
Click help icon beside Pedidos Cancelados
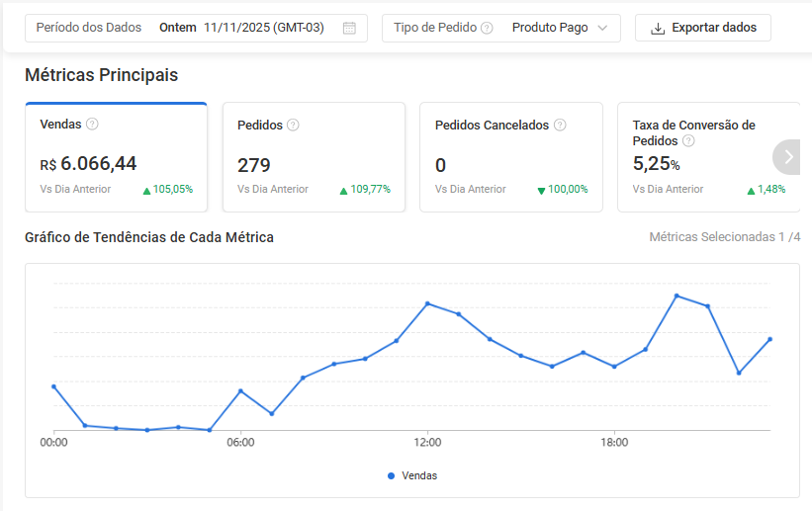(x=560, y=126)
